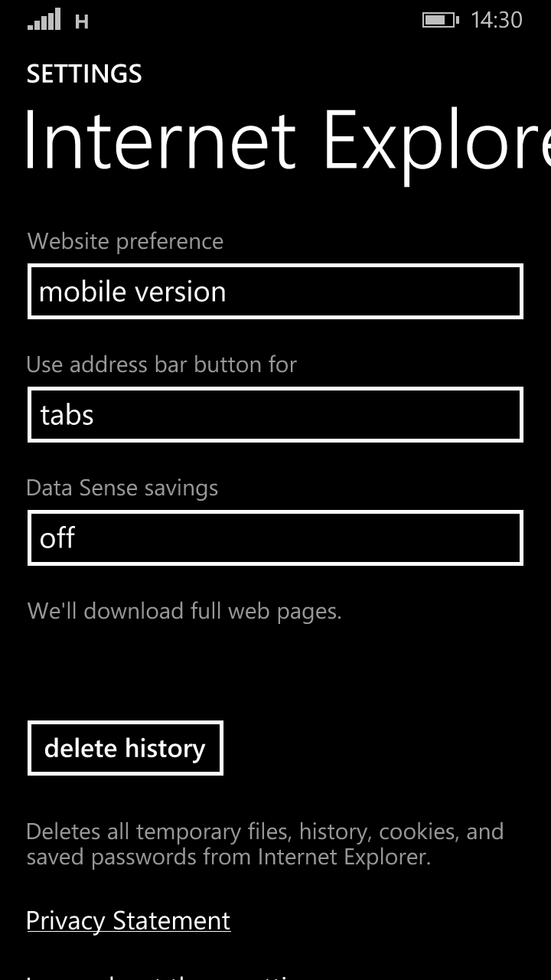Tap the Use address bar button for label
Image resolution: width=551 pixels, height=980 pixels.
pos(161,364)
